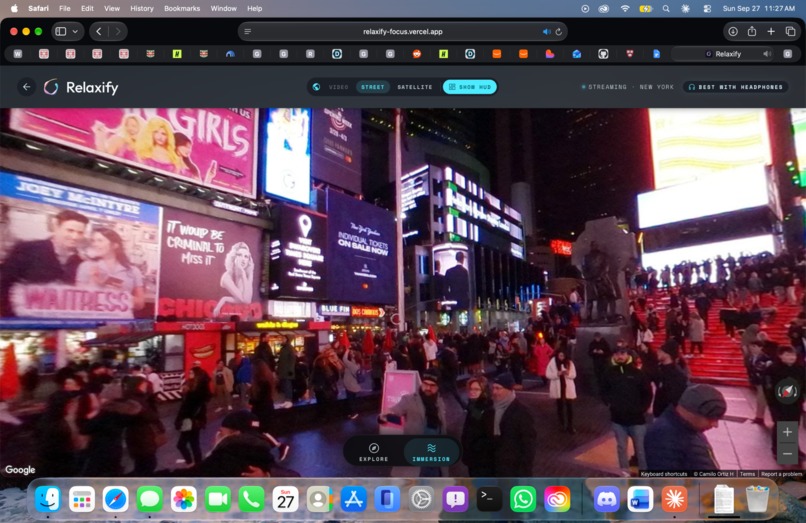Toggle the Immersion mode button
This screenshot has height=523, width=806.
click(x=431, y=452)
